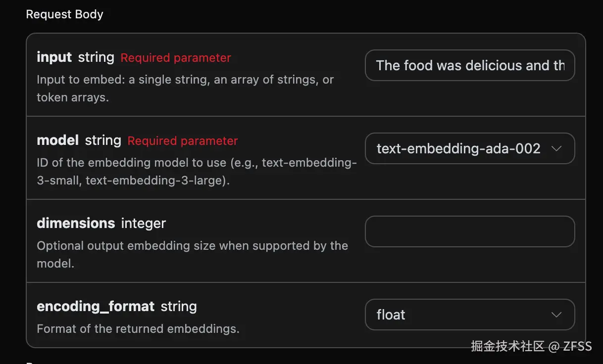Click the bold "input" parameter name
The image size is (603, 364).
pos(54,57)
